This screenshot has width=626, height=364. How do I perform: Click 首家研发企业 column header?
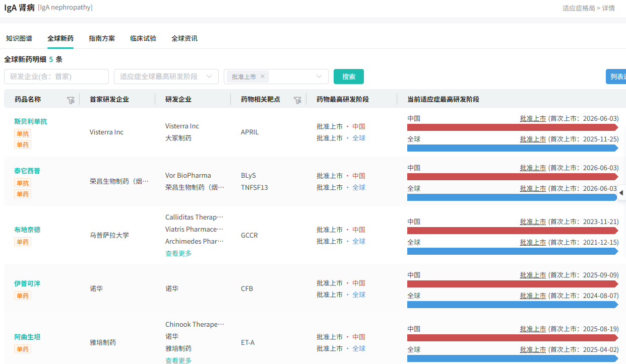point(109,100)
